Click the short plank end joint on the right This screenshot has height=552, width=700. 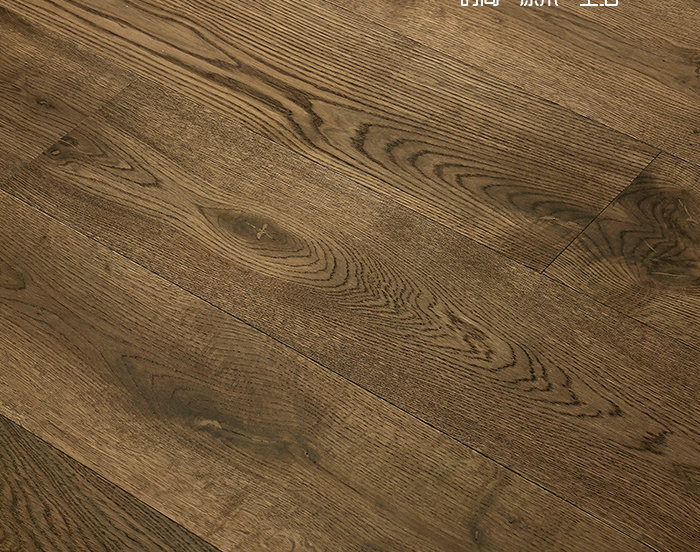[601, 213]
